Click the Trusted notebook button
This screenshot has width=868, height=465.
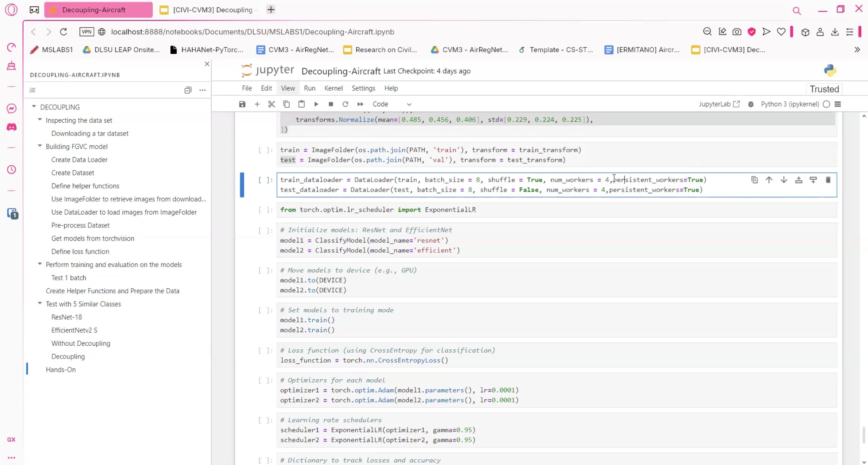[x=824, y=89]
